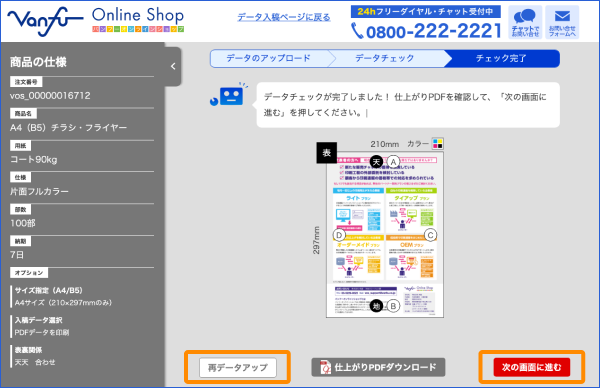Image resolution: width=600 pixels, height=388 pixels.
Task: Collapse the 商品の仕様 sidebar panel
Action: (x=173, y=66)
